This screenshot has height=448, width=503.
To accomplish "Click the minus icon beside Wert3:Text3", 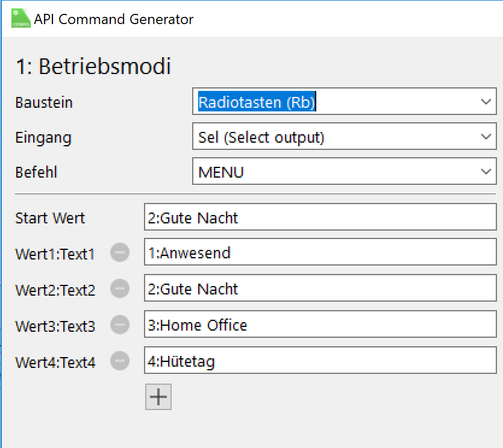I will pyautogui.click(x=120, y=326).
